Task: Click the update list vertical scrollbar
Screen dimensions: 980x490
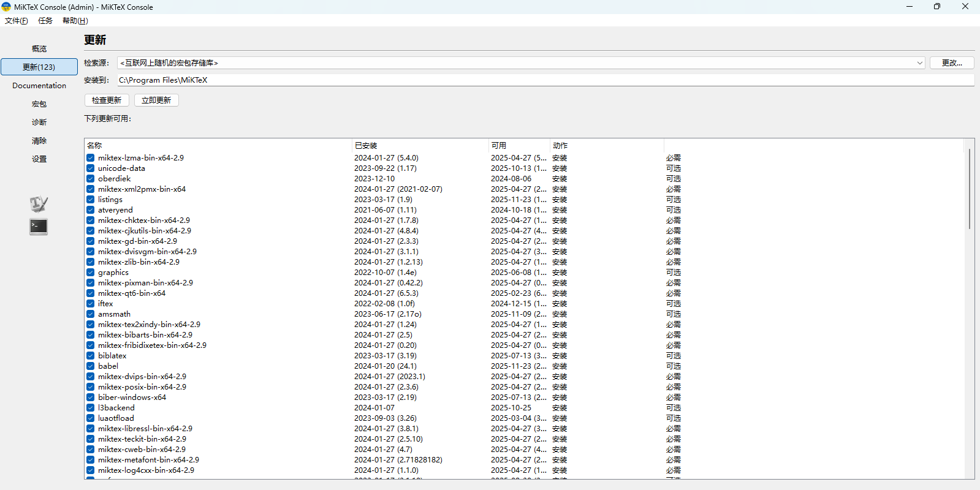Action: point(969,190)
